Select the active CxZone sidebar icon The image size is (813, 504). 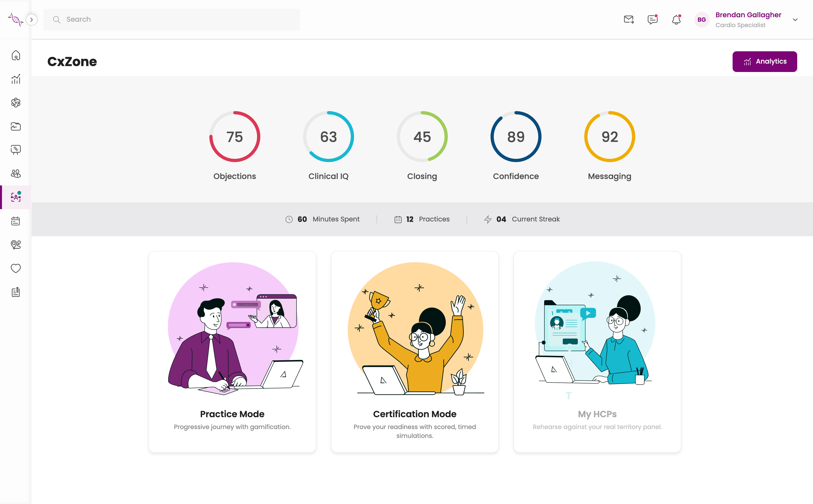pyautogui.click(x=16, y=197)
